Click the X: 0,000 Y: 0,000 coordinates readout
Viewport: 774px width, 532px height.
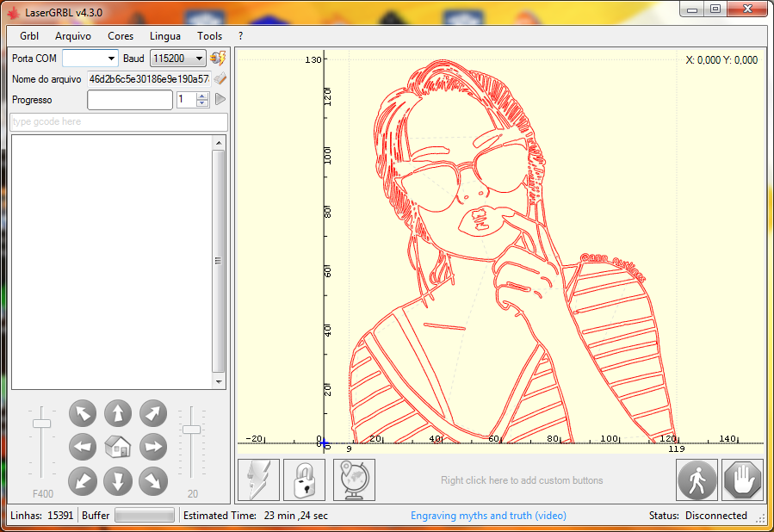(721, 60)
